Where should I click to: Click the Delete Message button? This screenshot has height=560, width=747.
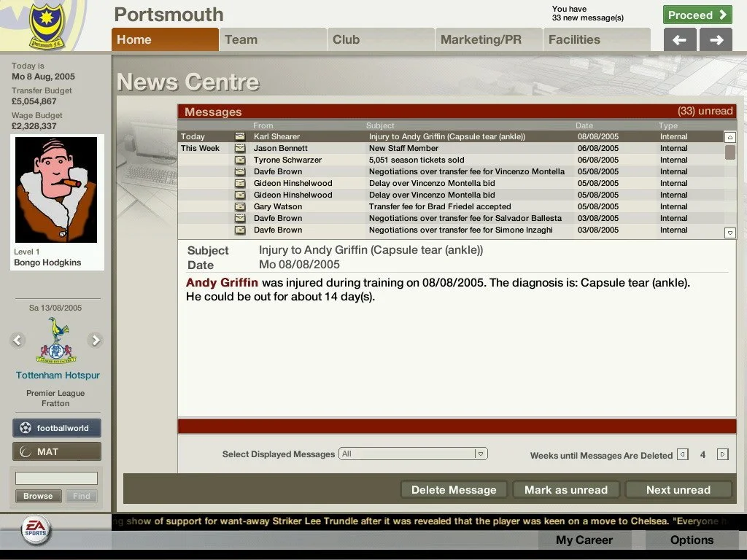pos(453,490)
